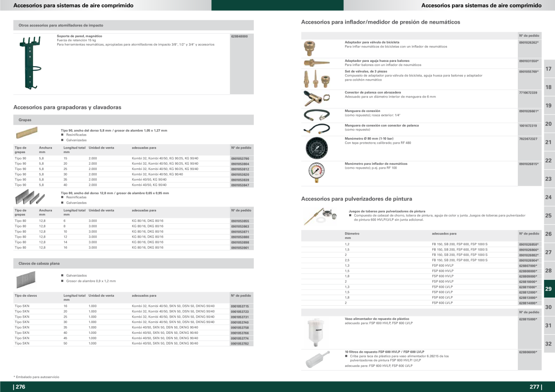Go to chapter tab 26

click(548, 234)
